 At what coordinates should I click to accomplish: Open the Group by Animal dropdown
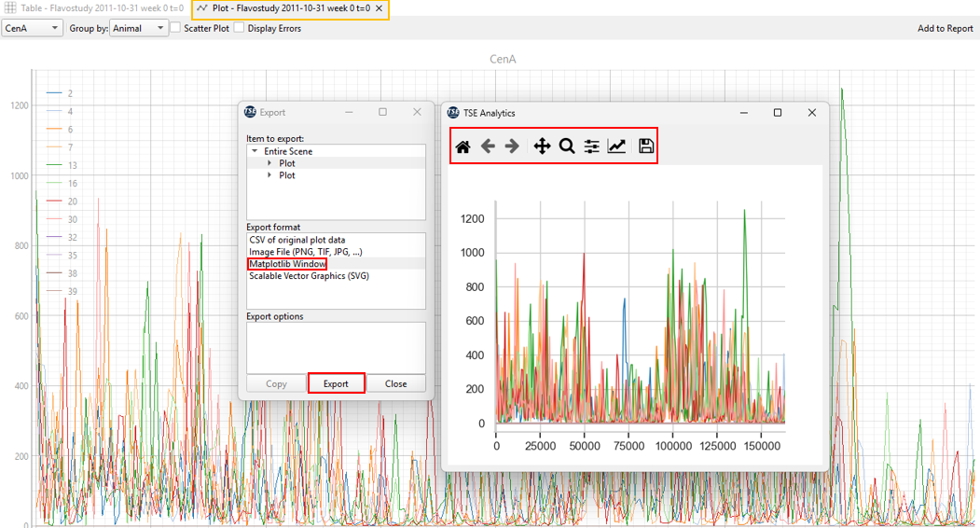[139, 28]
